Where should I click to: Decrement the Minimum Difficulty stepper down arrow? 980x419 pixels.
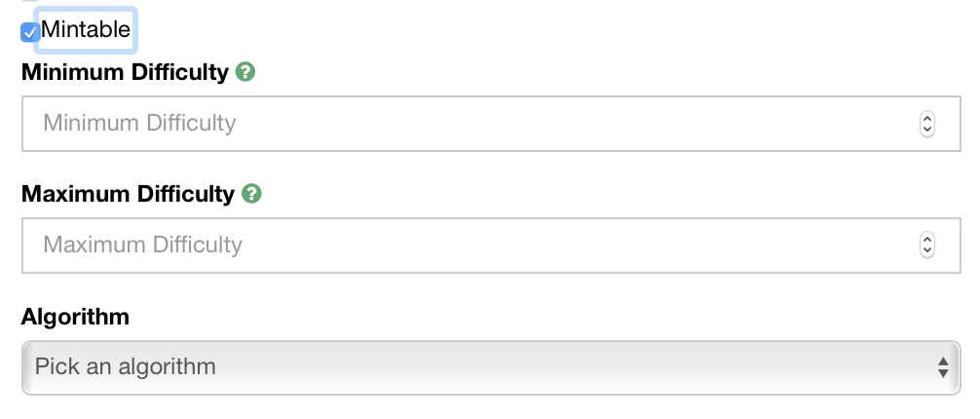926,130
